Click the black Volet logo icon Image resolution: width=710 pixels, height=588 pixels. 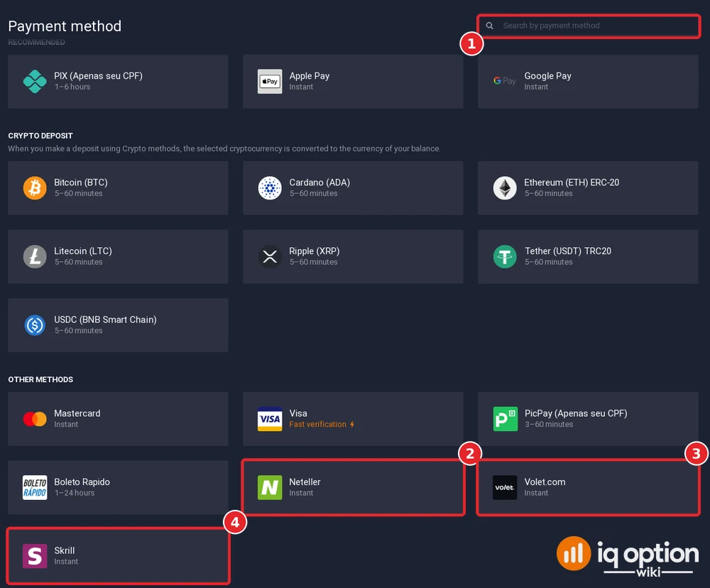(x=505, y=487)
